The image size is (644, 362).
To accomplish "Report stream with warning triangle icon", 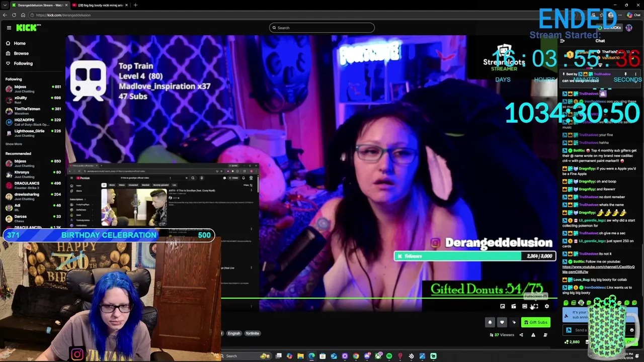I will [x=533, y=335].
